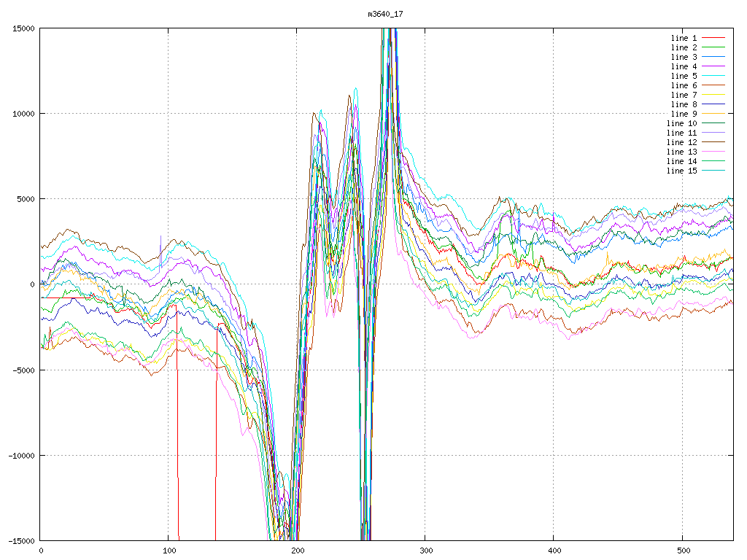Select the 5000 label on the y-axis
This screenshot has width=747, height=560.
pos(26,199)
